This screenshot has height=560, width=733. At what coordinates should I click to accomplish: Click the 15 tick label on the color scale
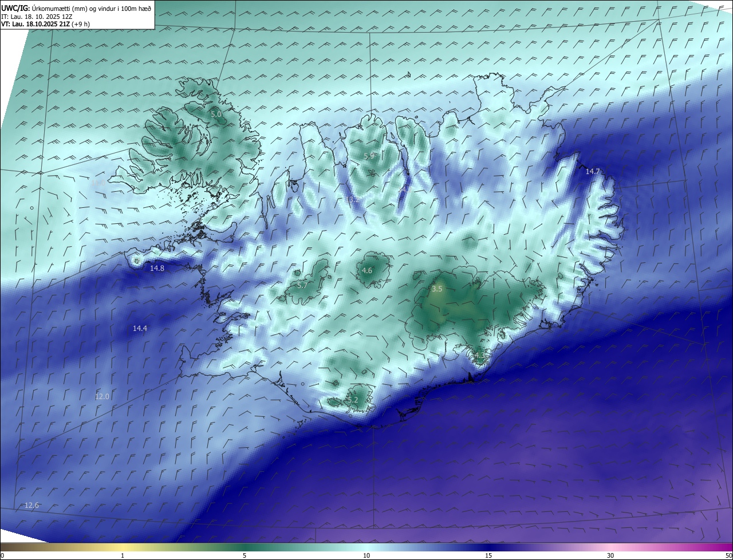pyautogui.click(x=488, y=555)
